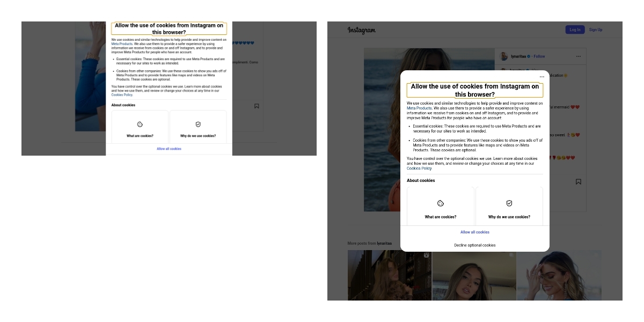
Task: Open lynaritaa username in the post header
Action: (x=518, y=56)
